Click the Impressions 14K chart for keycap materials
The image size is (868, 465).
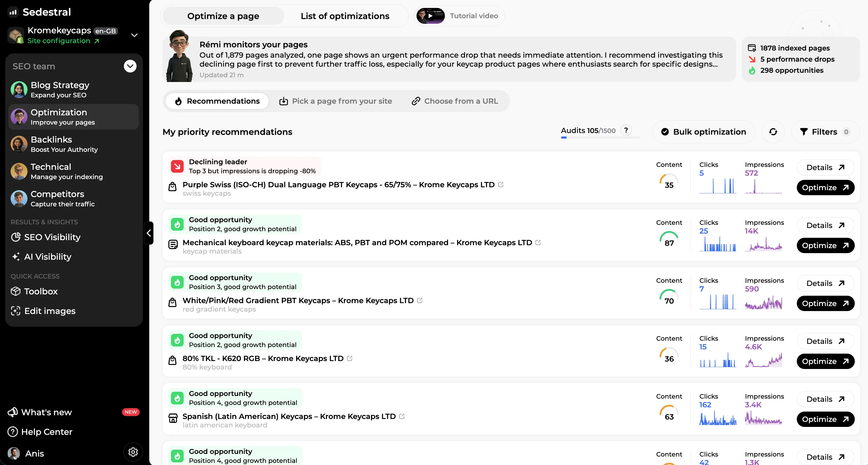763,244
